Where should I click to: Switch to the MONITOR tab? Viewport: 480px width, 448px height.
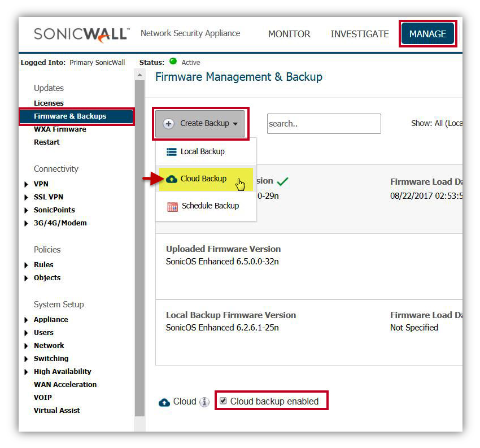pos(289,34)
